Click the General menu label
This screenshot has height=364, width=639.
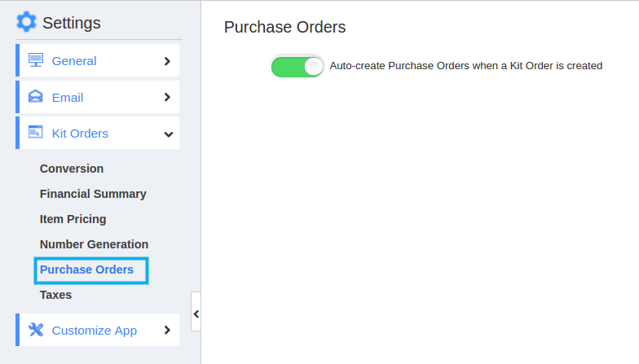tap(74, 61)
